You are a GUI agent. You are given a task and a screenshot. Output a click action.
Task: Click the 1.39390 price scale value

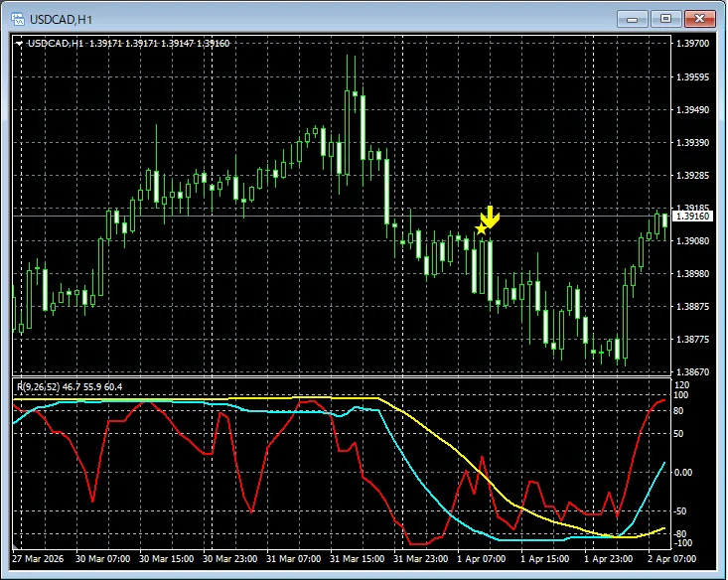(x=692, y=143)
